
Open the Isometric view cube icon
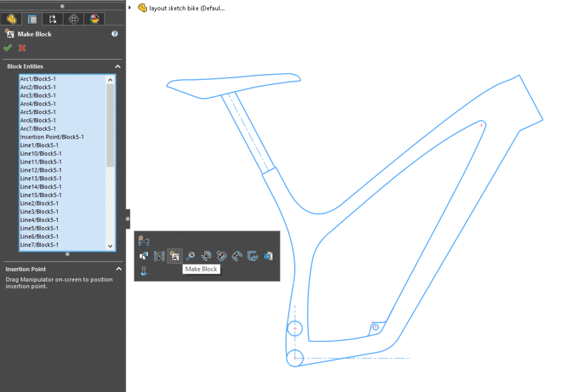tap(267, 256)
